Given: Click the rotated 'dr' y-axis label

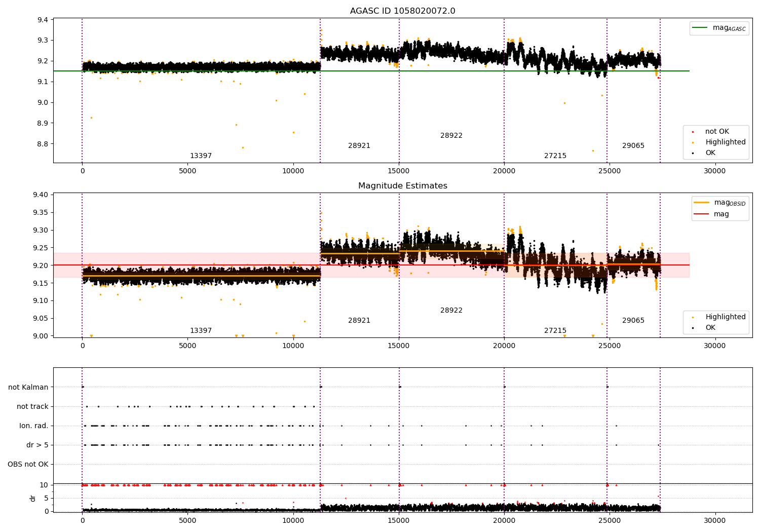Looking at the screenshot, I should [x=33, y=498].
